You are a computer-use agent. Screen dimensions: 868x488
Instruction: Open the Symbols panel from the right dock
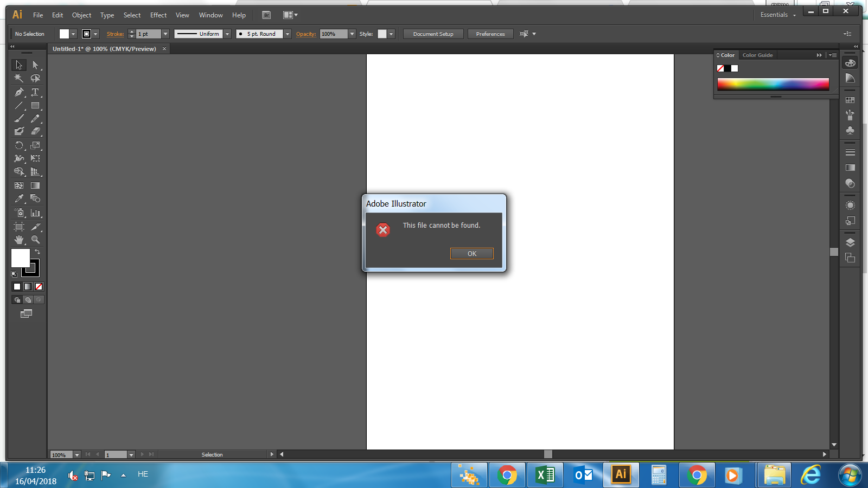click(x=850, y=130)
